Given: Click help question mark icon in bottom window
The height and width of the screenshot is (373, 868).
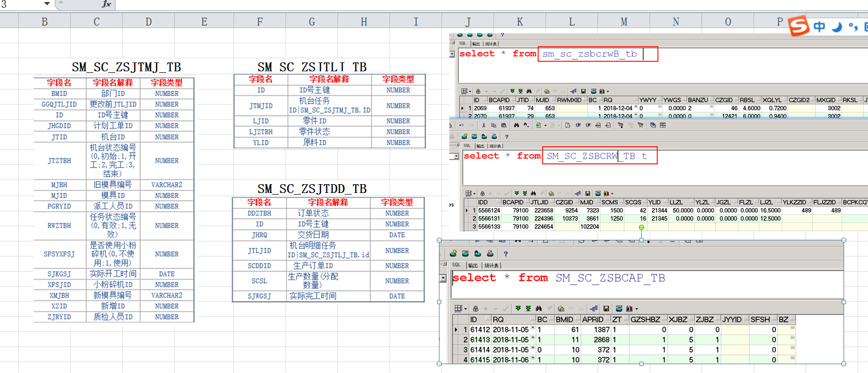Looking at the screenshot, I should (x=506, y=254).
